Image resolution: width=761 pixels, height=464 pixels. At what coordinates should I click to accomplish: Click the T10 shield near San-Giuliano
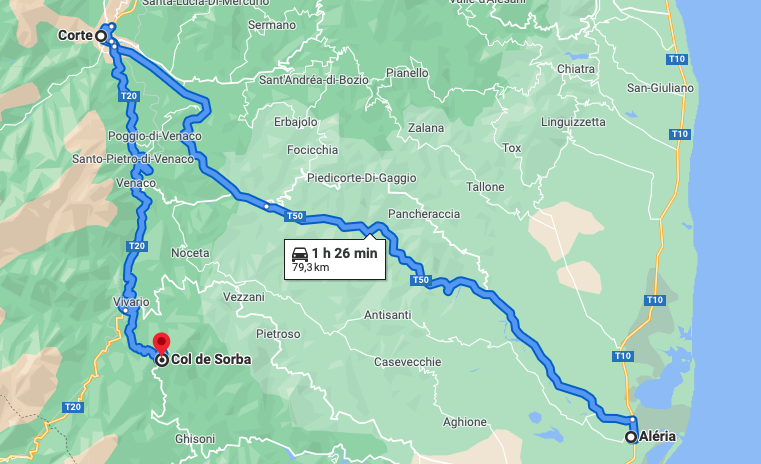coord(677,59)
